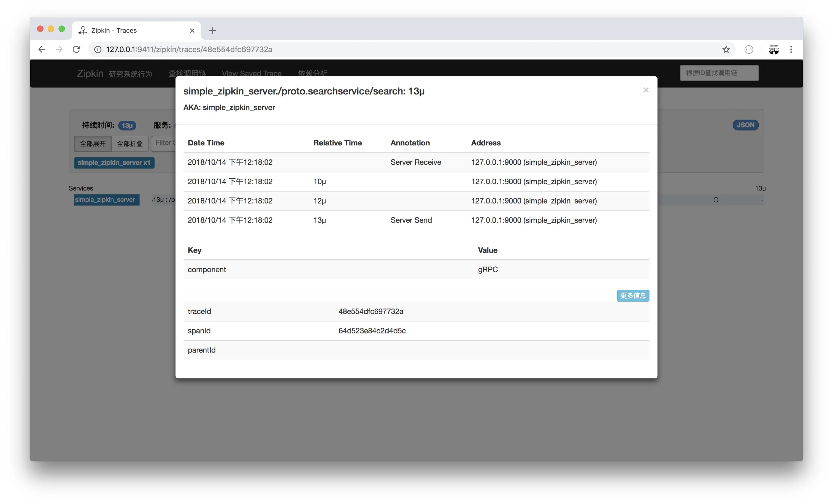Image resolution: width=833 pixels, height=504 pixels.
Task: Close the Zipkin - Traces tab
Action: [192, 30]
